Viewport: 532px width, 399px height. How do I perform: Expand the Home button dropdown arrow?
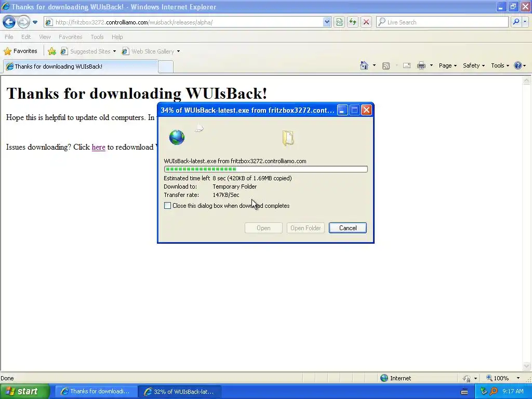[x=374, y=65]
